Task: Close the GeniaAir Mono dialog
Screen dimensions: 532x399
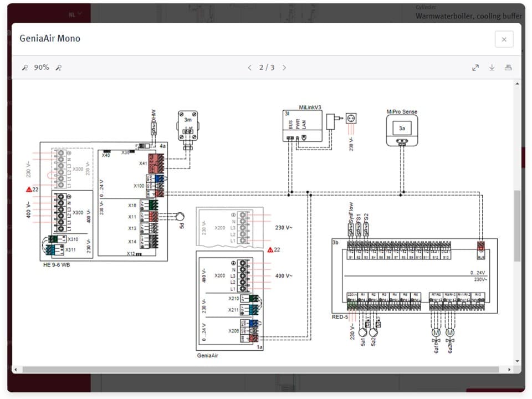Action: click(x=504, y=39)
